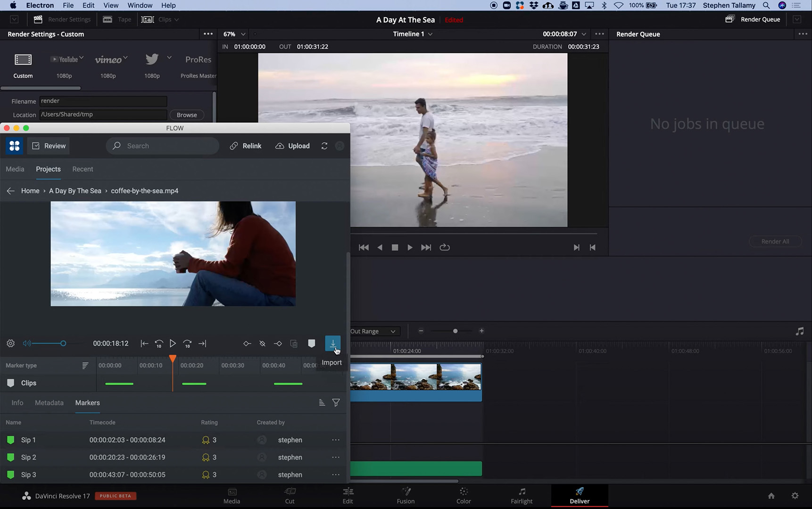Click the Home breadcrumb link
The width and height of the screenshot is (812, 509).
pos(30,191)
